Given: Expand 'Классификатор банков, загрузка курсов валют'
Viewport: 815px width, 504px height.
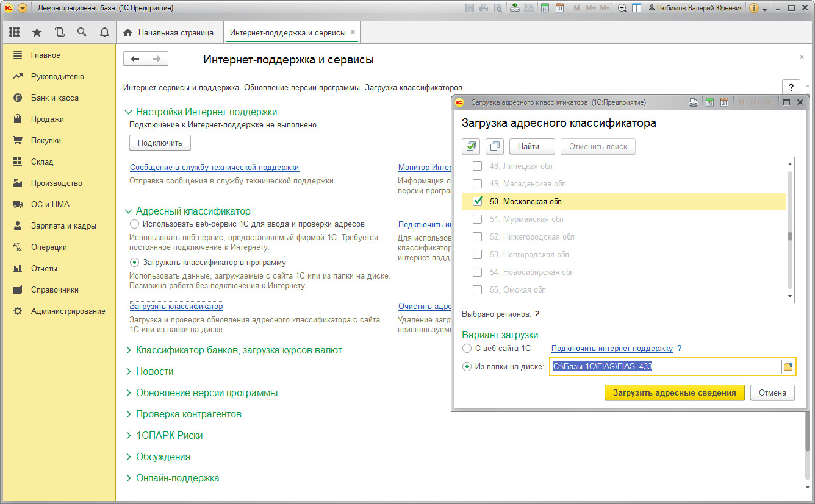Looking at the screenshot, I should (x=128, y=350).
